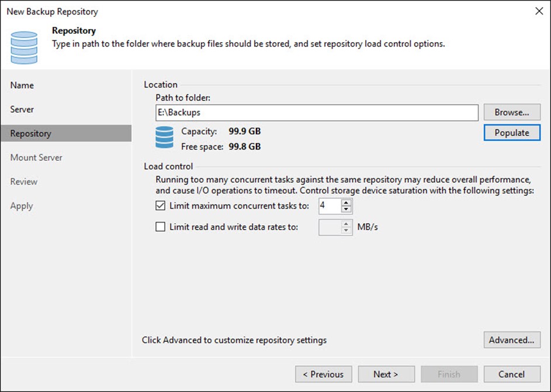Go back with Previous button
The width and height of the screenshot is (551, 392).
324,374
